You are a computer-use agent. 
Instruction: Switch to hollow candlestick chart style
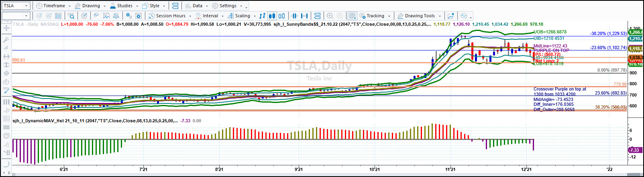point(282,16)
